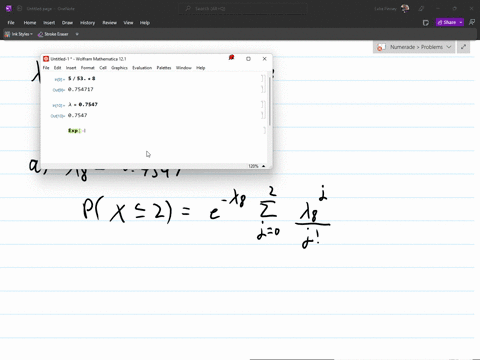Minimize the OneNote window

438,9
